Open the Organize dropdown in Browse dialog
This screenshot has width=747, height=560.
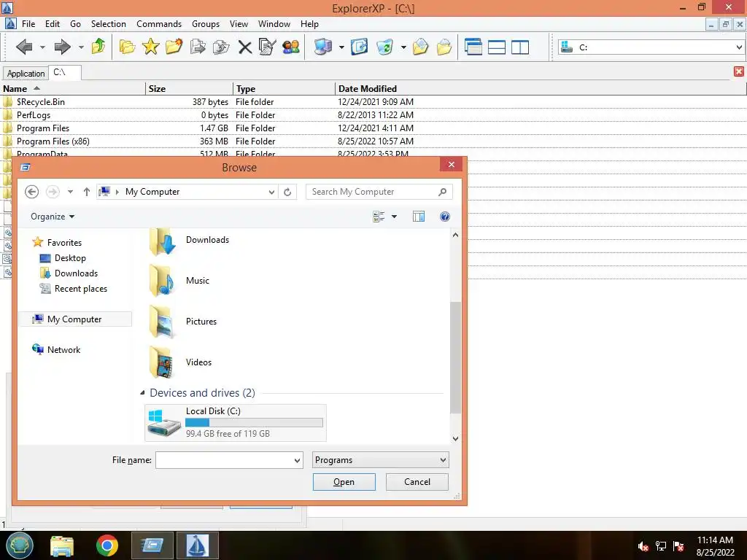[x=53, y=217]
